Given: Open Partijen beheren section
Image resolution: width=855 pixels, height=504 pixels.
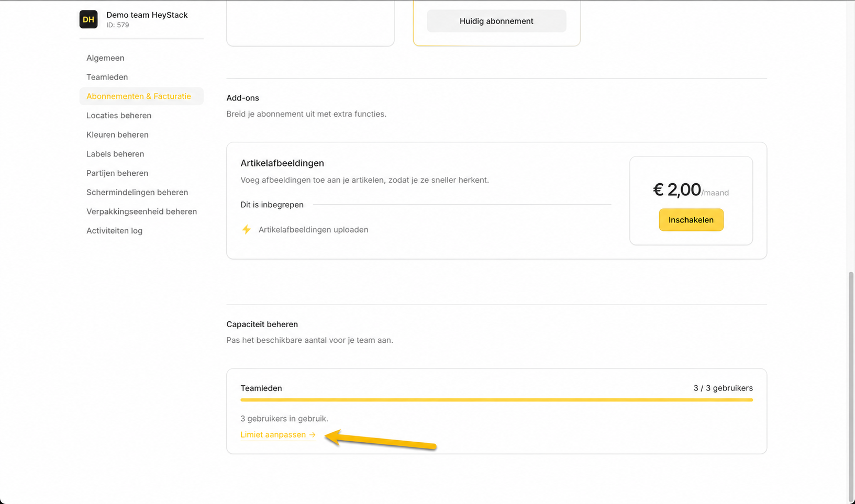Looking at the screenshot, I should click(x=117, y=173).
